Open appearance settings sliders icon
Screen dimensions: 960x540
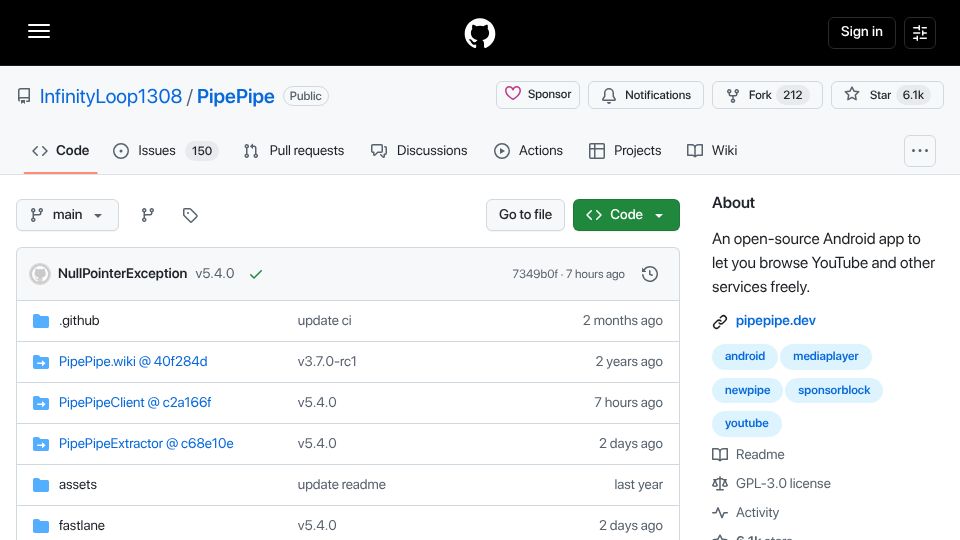click(920, 32)
